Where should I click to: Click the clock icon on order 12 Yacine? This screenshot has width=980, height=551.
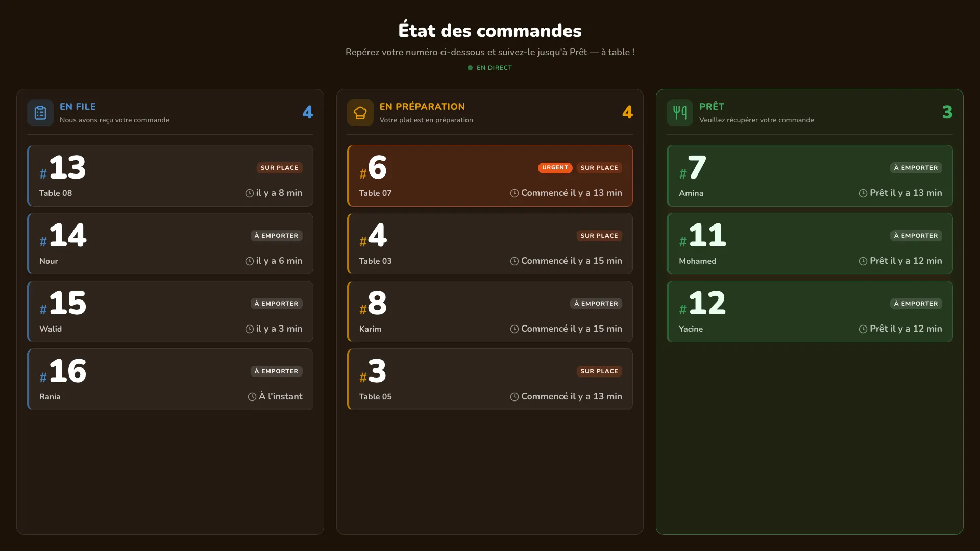click(x=863, y=329)
